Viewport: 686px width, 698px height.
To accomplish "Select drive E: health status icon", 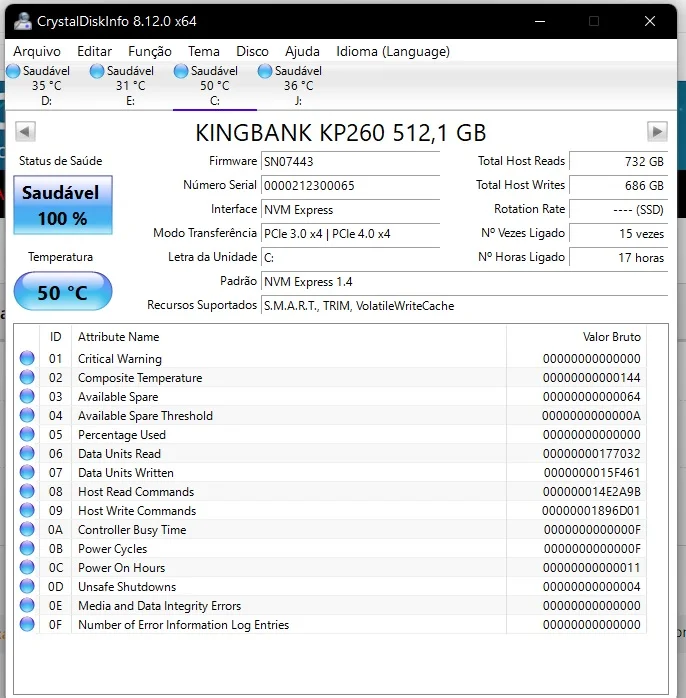I will tap(97, 71).
